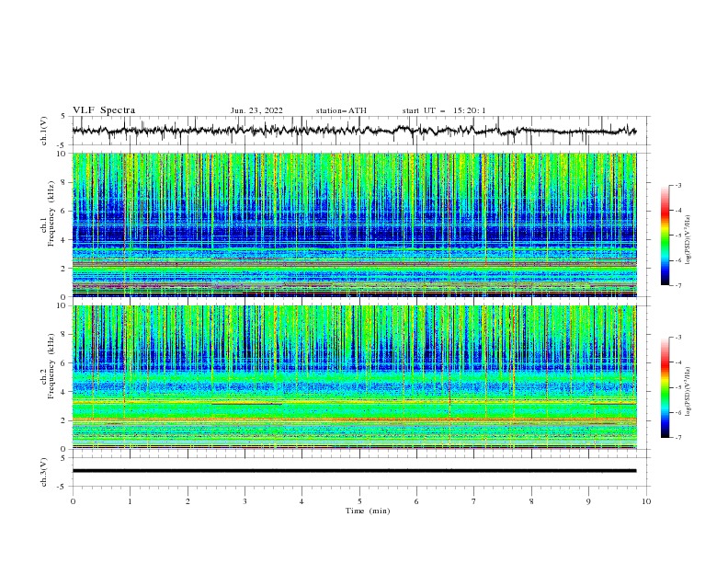728x563 pixels.
Task: Click the ch.2 PSD color scale bar
Action: click(665, 387)
